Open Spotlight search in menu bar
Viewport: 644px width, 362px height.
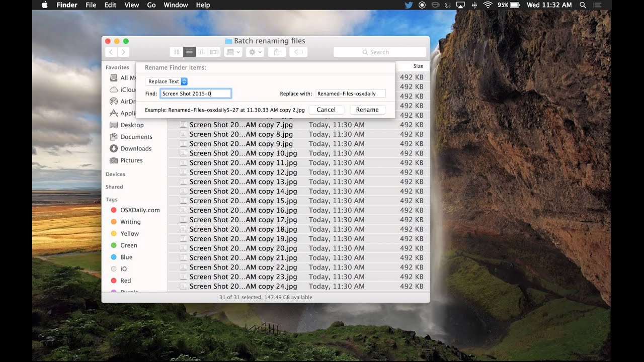click(583, 5)
